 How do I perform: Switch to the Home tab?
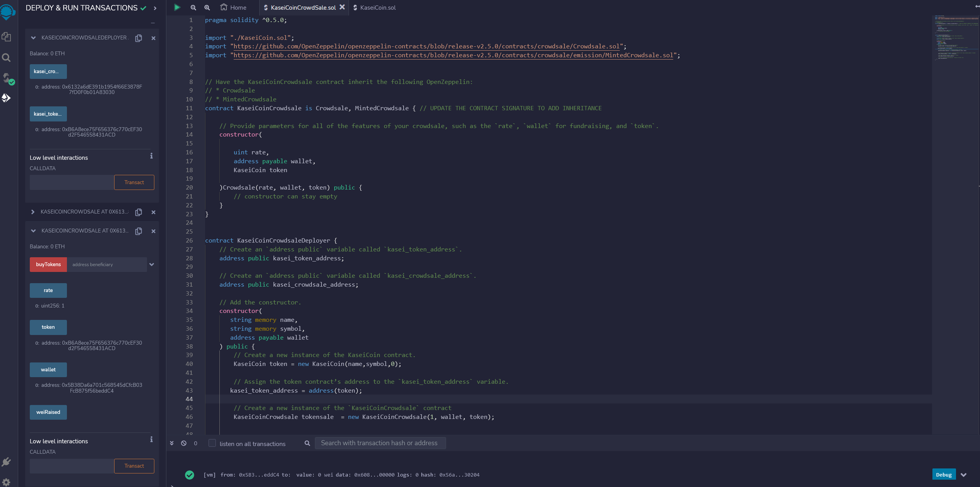233,7
